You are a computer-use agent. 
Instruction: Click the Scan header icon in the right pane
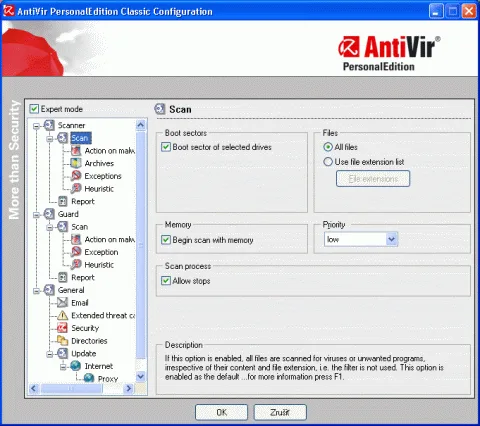coord(160,109)
